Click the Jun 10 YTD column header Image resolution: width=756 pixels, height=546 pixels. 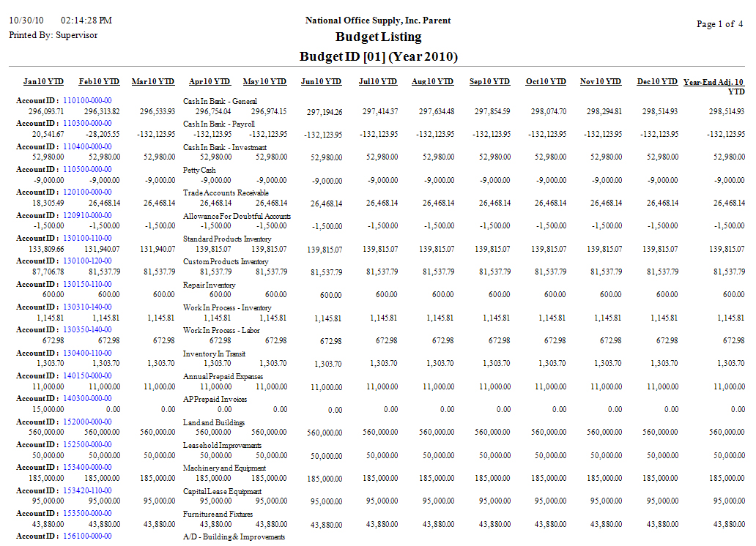(321, 82)
